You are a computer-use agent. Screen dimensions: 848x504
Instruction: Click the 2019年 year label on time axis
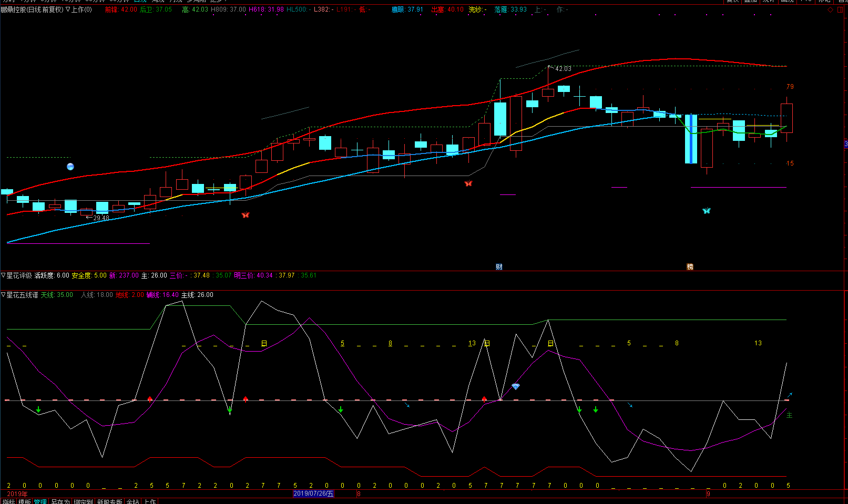[17, 494]
